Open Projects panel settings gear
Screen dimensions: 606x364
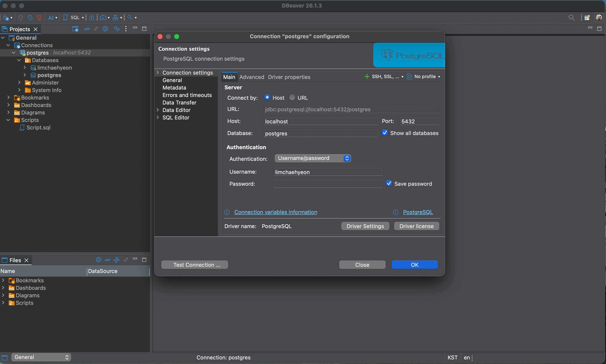105,29
